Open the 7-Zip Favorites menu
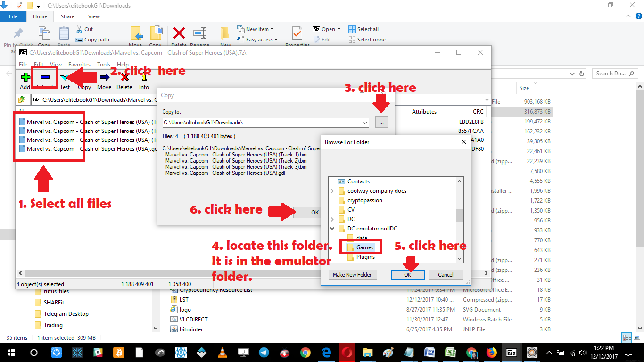This screenshot has height=362, width=644. point(79,65)
